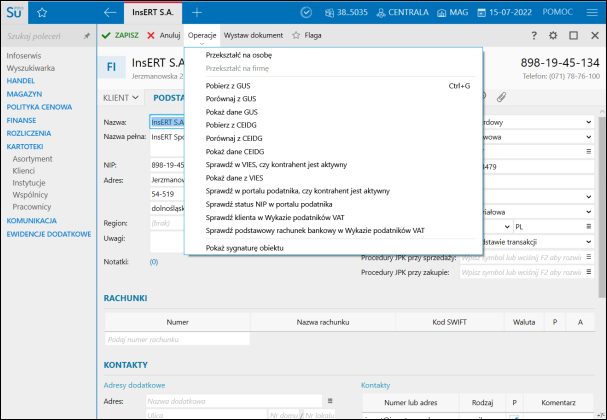
Task: Open the date 15-07-2022 calendar
Action: pyautogui.click(x=505, y=13)
